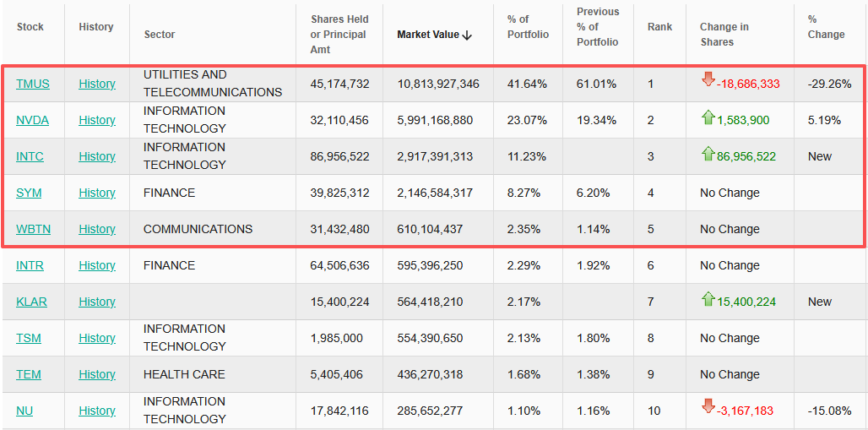868x430 pixels.
Task: Click the red down arrow in NU row
Action: click(708, 408)
